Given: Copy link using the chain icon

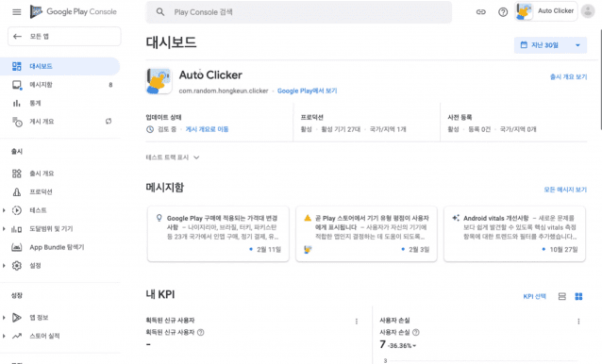Looking at the screenshot, I should coord(480,12).
